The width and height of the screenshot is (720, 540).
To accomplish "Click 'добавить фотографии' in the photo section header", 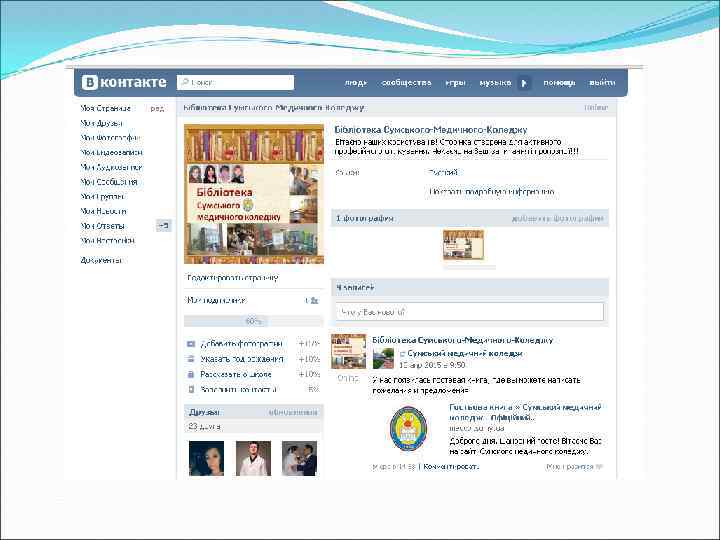I will pos(557,219).
